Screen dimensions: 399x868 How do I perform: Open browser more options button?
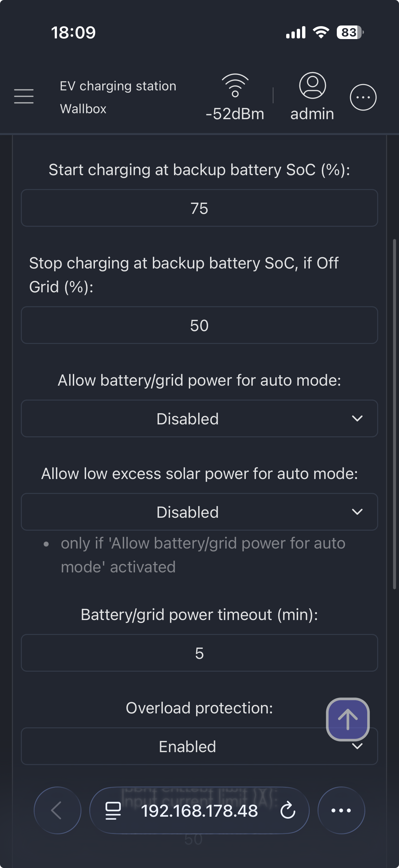click(341, 810)
